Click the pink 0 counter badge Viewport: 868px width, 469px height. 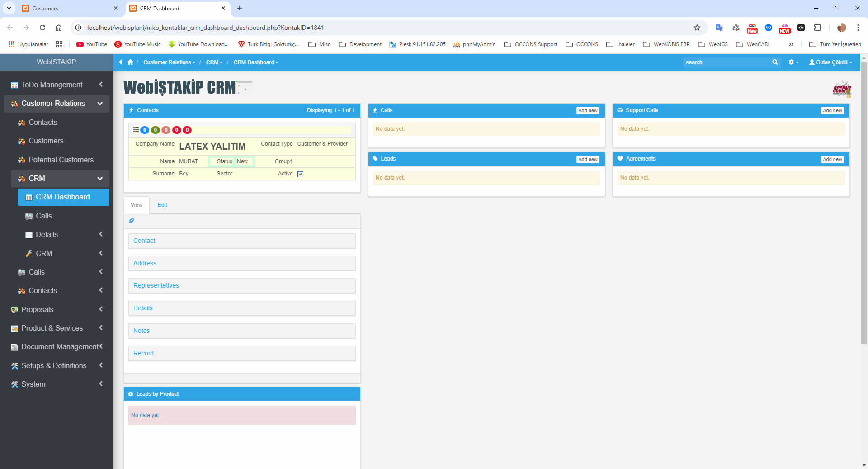[166, 130]
